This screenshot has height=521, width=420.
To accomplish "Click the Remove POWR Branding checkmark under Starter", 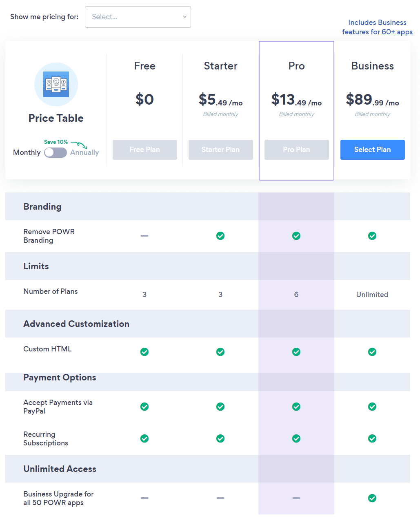I will 220,236.
